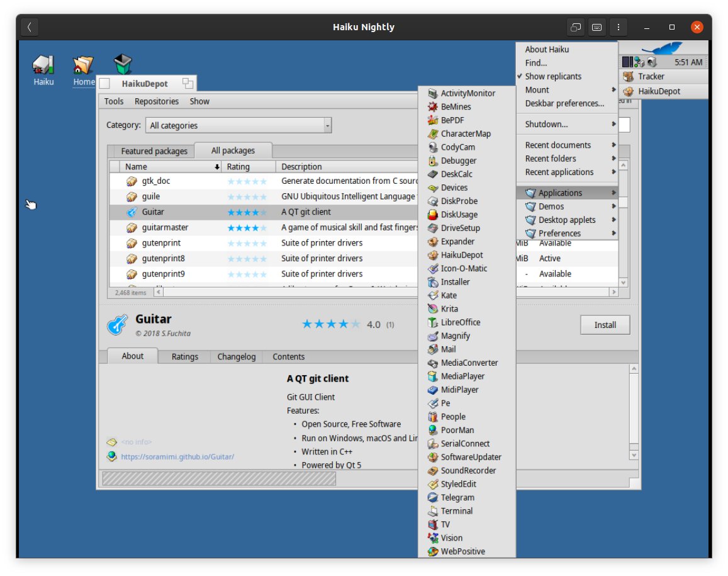Select the gutenprint8 package row
The height and width of the screenshot is (576, 728).
coord(264,258)
